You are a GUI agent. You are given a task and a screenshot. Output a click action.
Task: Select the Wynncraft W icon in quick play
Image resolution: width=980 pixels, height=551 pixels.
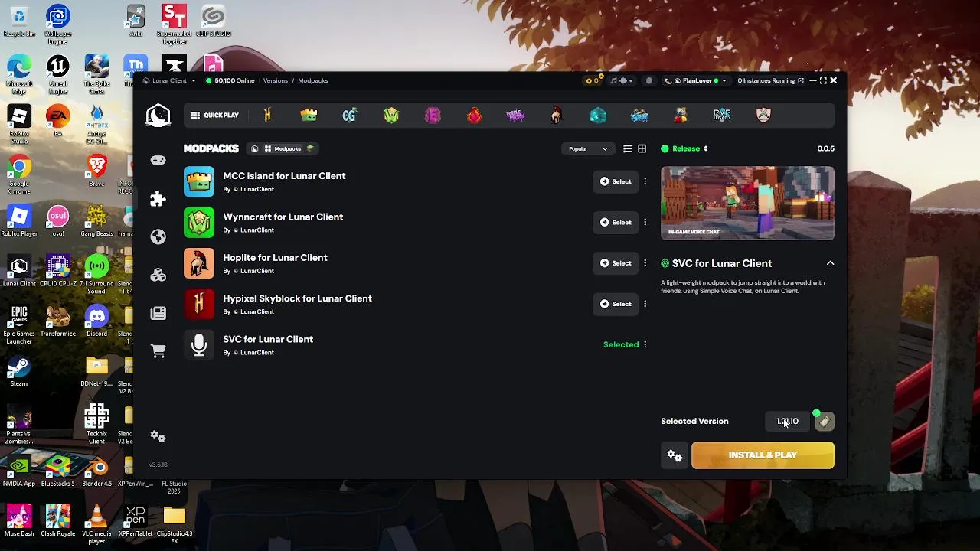(391, 115)
